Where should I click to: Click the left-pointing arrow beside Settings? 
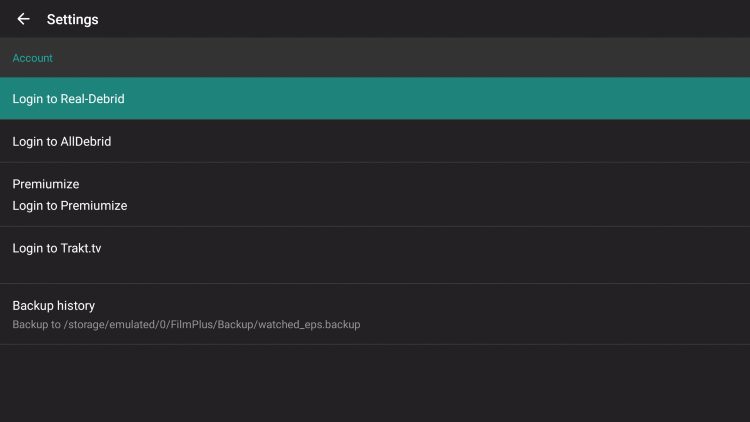[23, 19]
